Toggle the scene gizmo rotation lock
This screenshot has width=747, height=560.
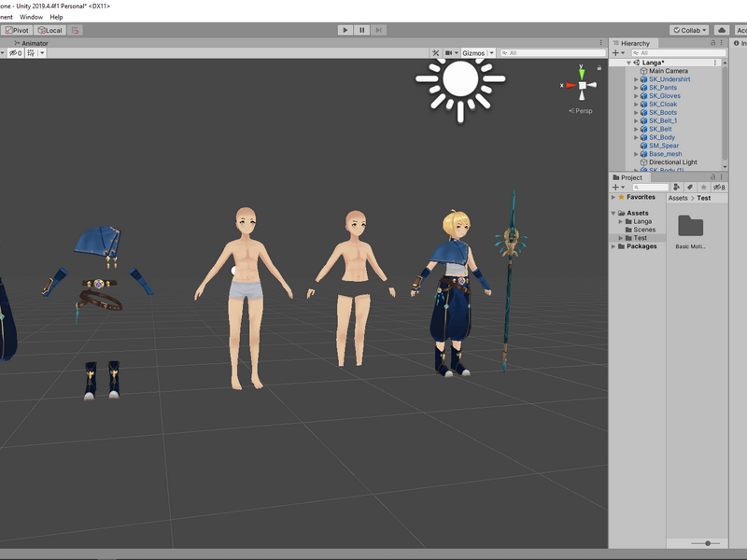coord(599,68)
